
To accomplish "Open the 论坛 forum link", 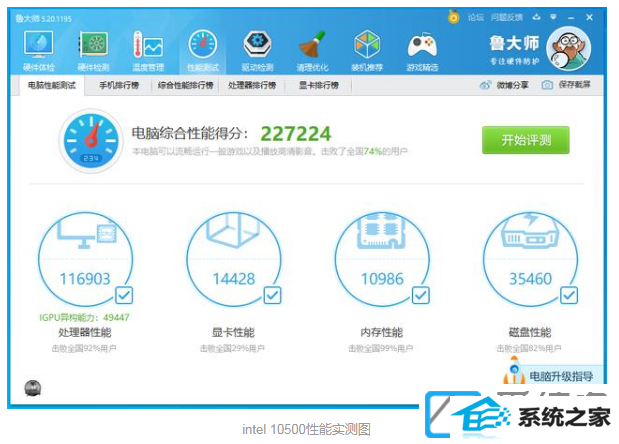I will coord(476,17).
